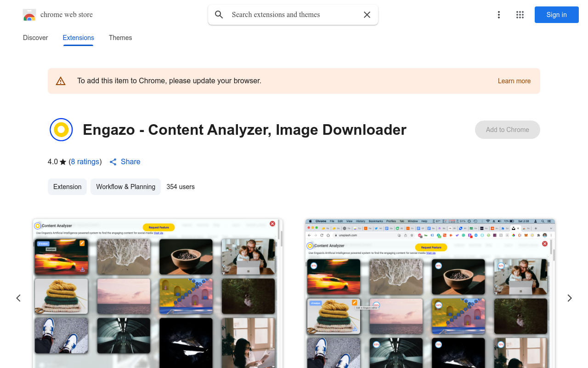This screenshot has width=588, height=368.
Task: Select the Extension chip
Action: (x=67, y=187)
